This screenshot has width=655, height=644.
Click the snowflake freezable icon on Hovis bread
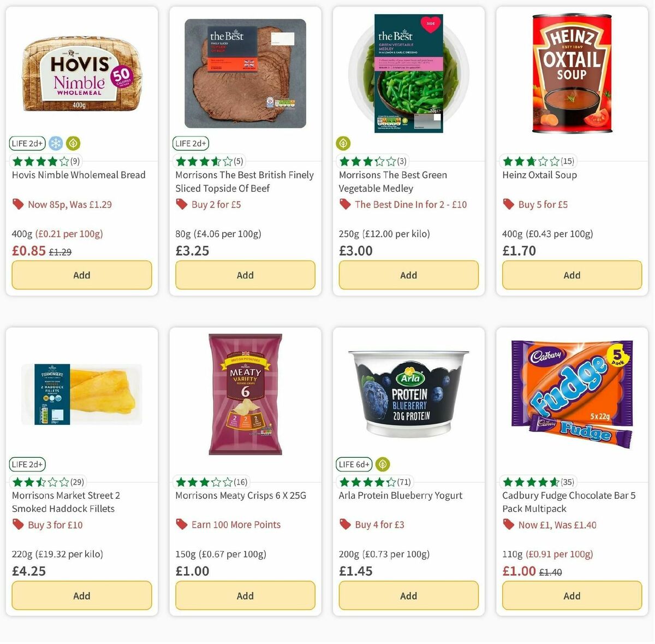coord(55,143)
